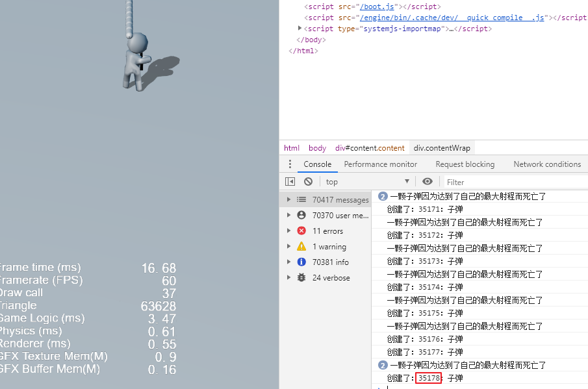Click the last grouped message count badge 2
The height and width of the screenshot is (389, 588).
(x=383, y=364)
